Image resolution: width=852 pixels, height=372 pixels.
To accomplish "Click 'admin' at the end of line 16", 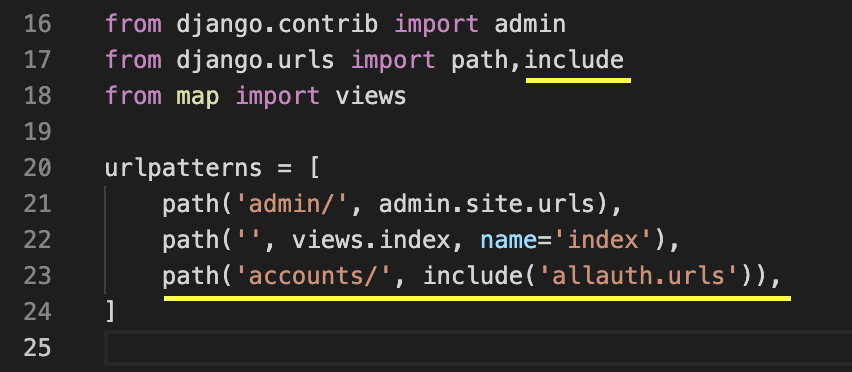I will [x=530, y=24].
